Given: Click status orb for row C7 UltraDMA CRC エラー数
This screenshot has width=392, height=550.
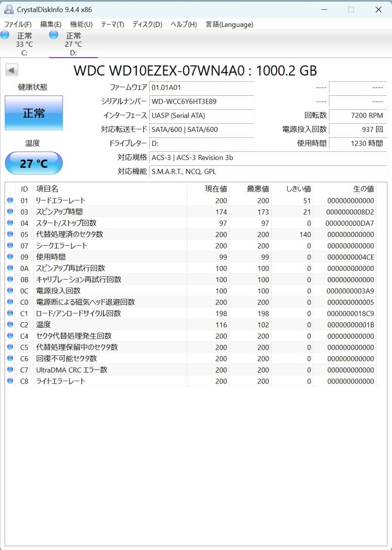Looking at the screenshot, I should point(10,370).
